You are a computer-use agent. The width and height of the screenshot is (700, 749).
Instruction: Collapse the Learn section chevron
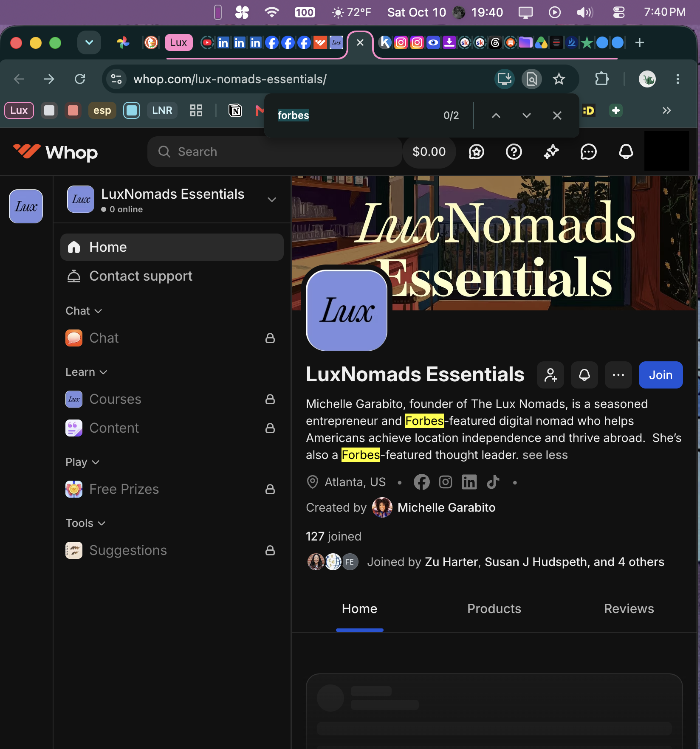pos(103,372)
